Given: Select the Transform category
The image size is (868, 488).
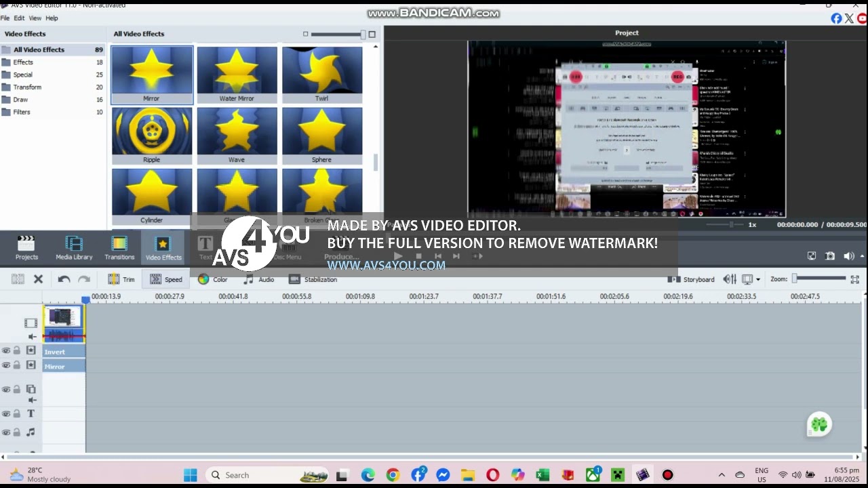Looking at the screenshot, I should coord(52,87).
